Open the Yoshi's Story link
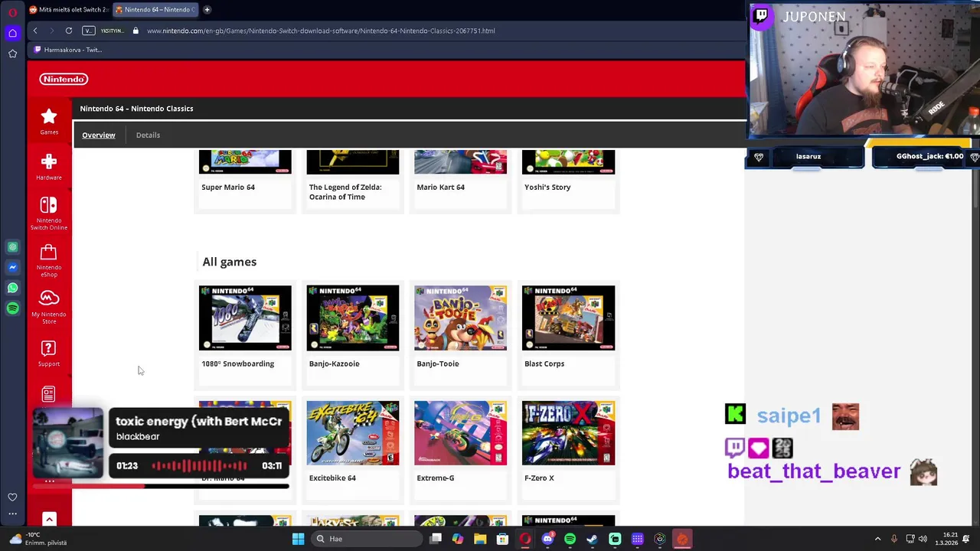 click(547, 187)
